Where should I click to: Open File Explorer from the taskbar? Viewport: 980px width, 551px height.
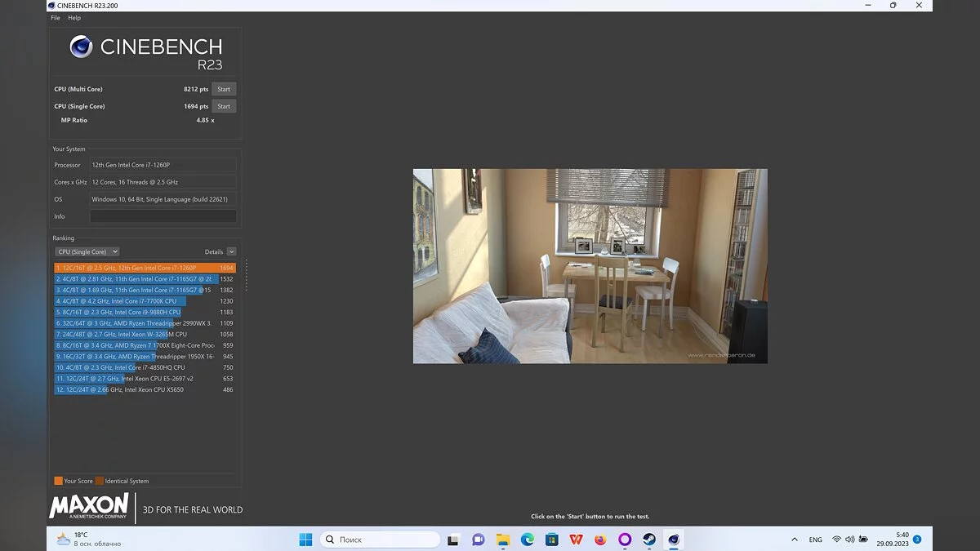coord(503,540)
